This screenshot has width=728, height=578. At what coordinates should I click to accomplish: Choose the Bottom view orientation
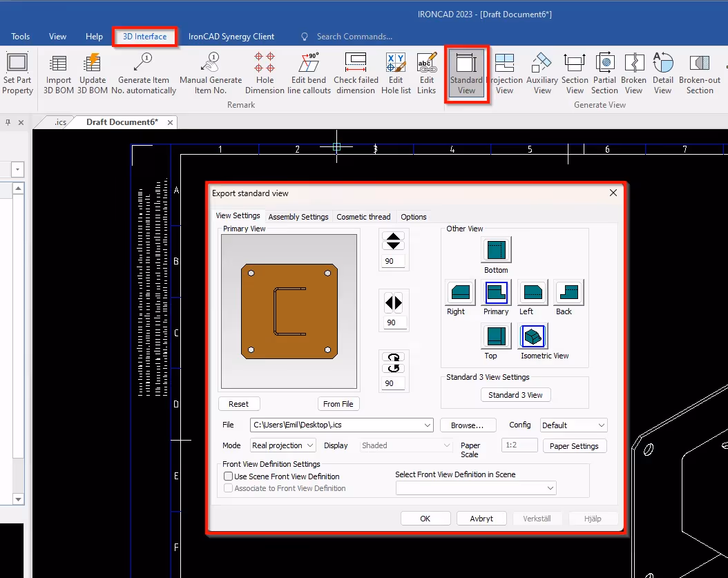(495, 250)
